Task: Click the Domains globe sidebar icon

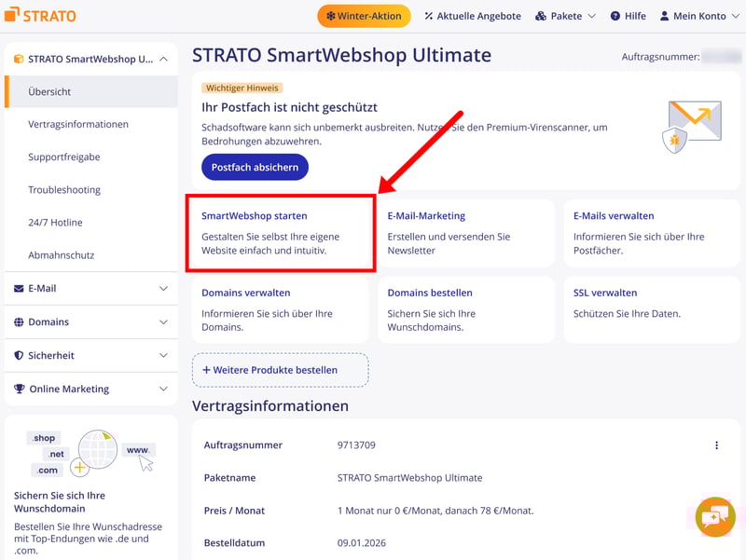Action: click(19, 322)
